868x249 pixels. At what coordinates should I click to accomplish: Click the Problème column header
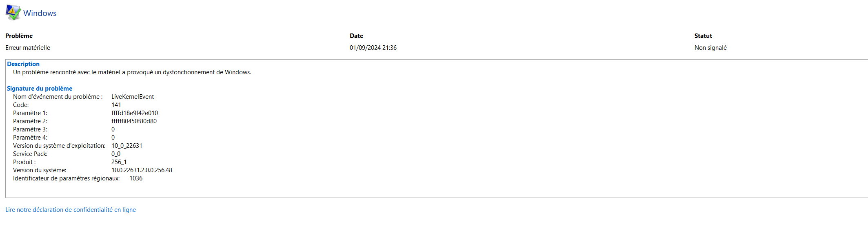[19, 36]
